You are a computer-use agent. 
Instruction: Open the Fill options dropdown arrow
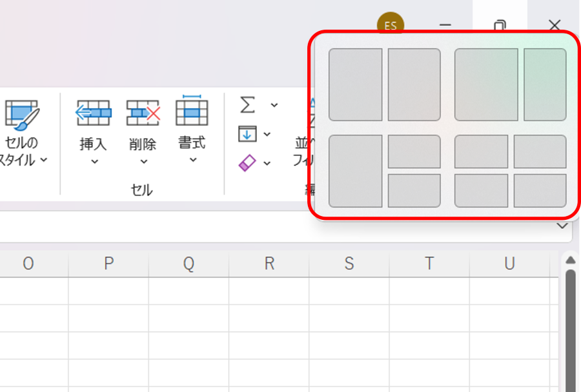pyautogui.click(x=267, y=135)
